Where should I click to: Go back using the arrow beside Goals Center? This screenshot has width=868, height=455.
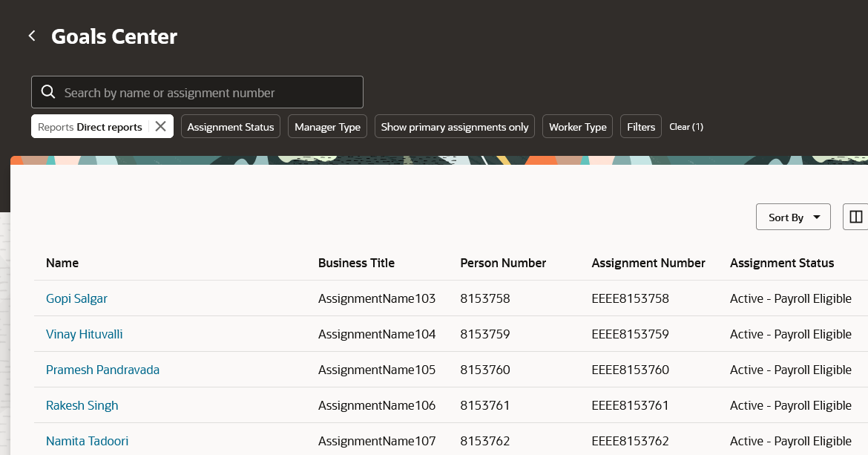32,36
